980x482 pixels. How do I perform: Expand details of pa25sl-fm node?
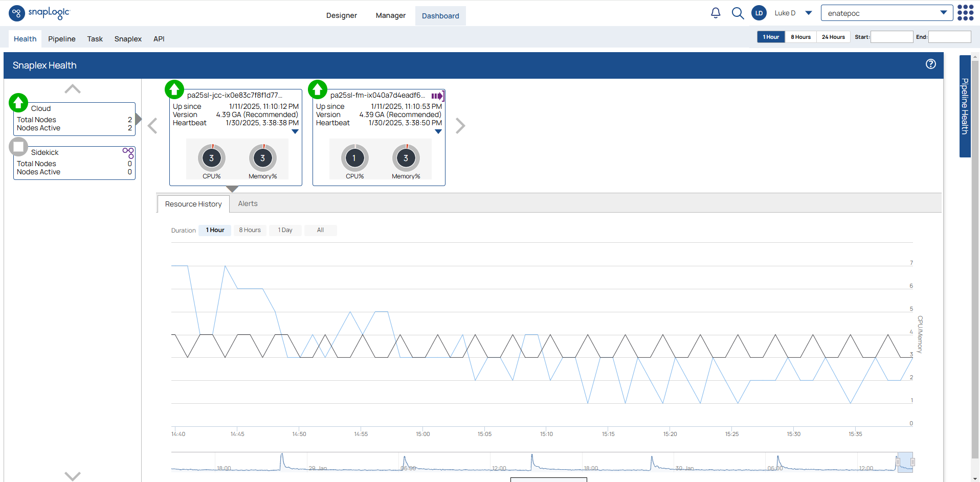[x=438, y=131]
